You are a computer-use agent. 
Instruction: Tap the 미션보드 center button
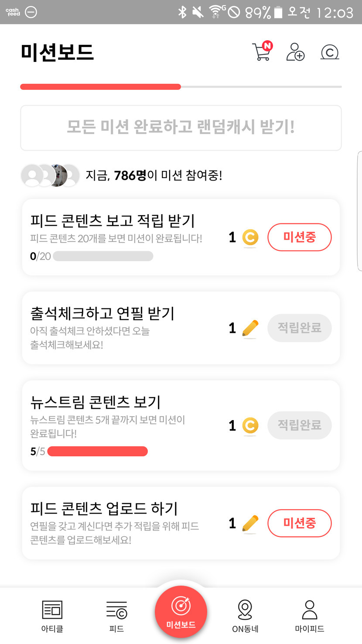[181, 612]
